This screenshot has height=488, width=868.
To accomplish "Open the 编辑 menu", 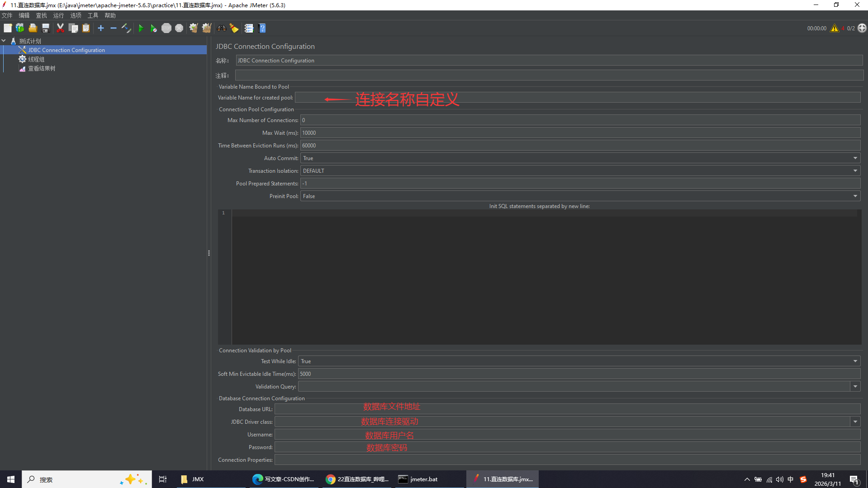I will pos(24,15).
